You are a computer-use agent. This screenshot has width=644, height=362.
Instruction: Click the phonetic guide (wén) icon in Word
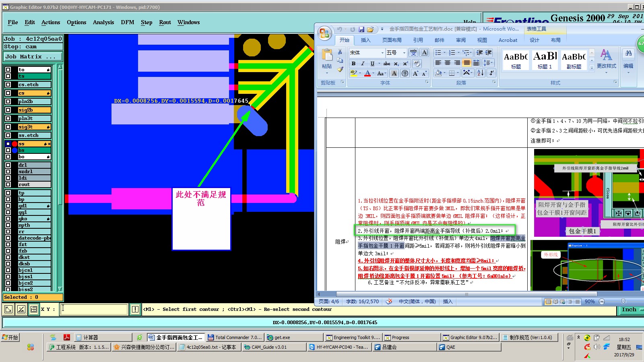[x=413, y=52]
